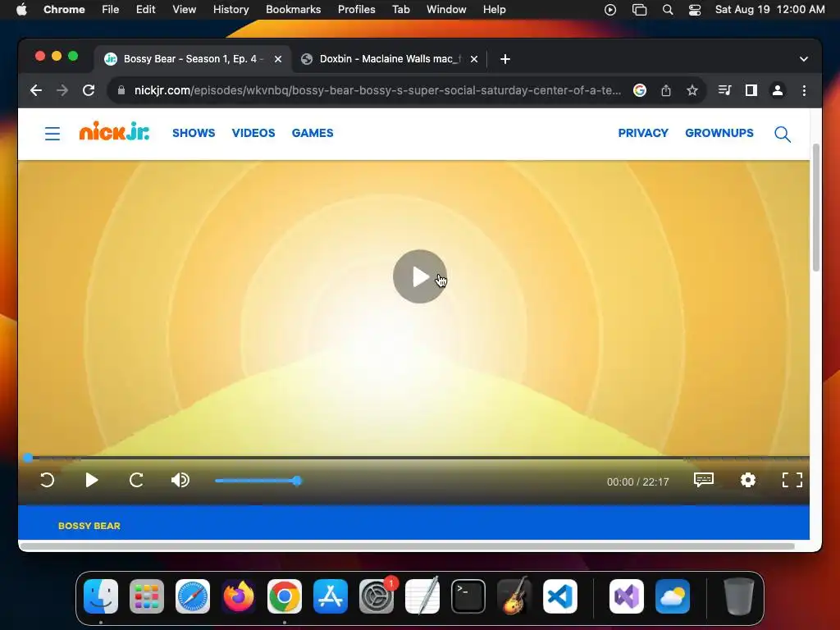Close the Doxbin tab

(x=474, y=59)
